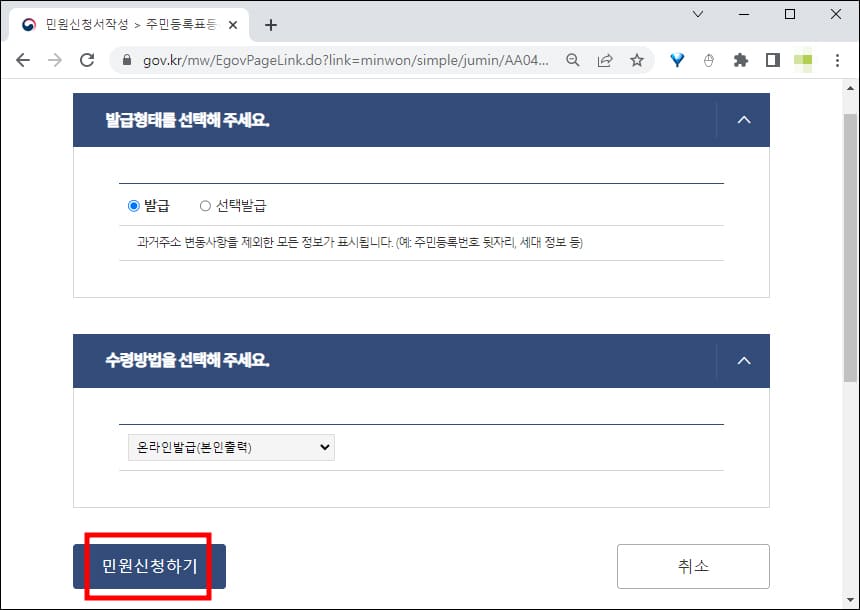The width and height of the screenshot is (860, 610).
Task: Open the 온라인발급(본인출력) dropdown
Action: pos(229,447)
